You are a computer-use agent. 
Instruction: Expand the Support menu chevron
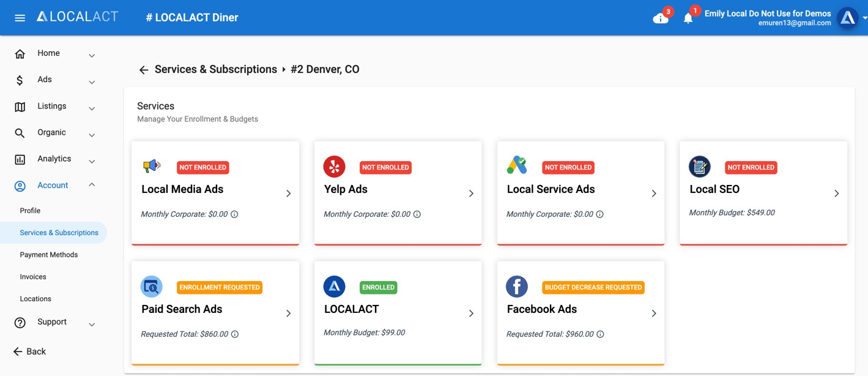point(92,325)
